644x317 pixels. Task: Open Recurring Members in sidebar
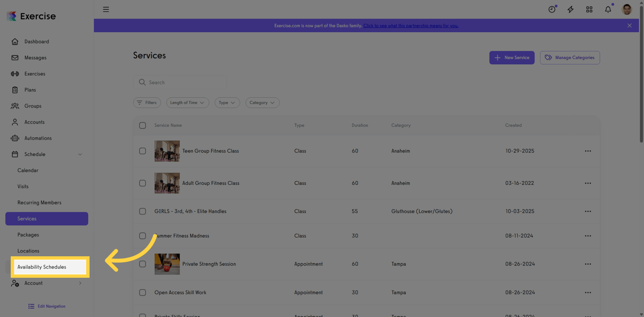click(x=39, y=202)
